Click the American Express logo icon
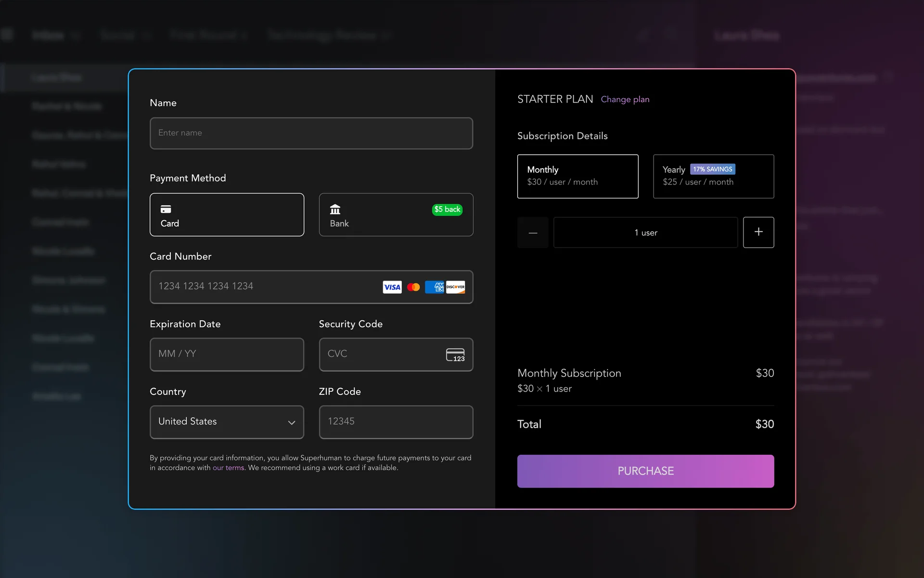The height and width of the screenshot is (578, 924). 435,287
